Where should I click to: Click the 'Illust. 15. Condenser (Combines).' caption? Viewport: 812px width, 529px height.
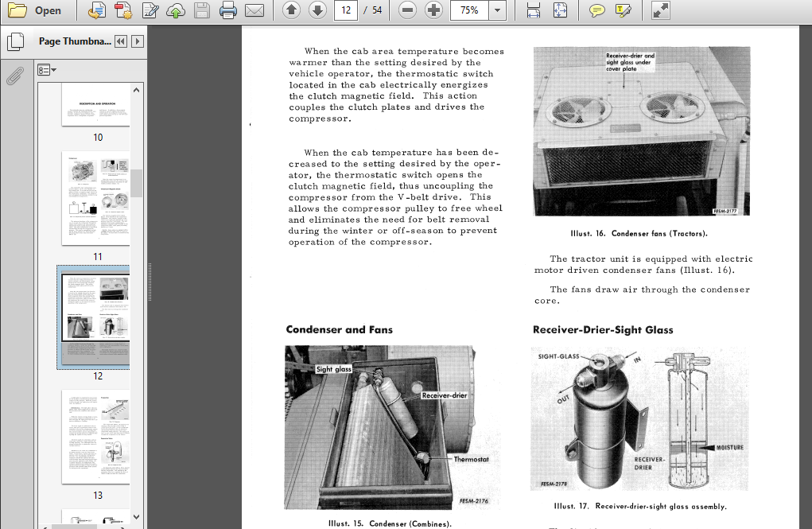390,523
